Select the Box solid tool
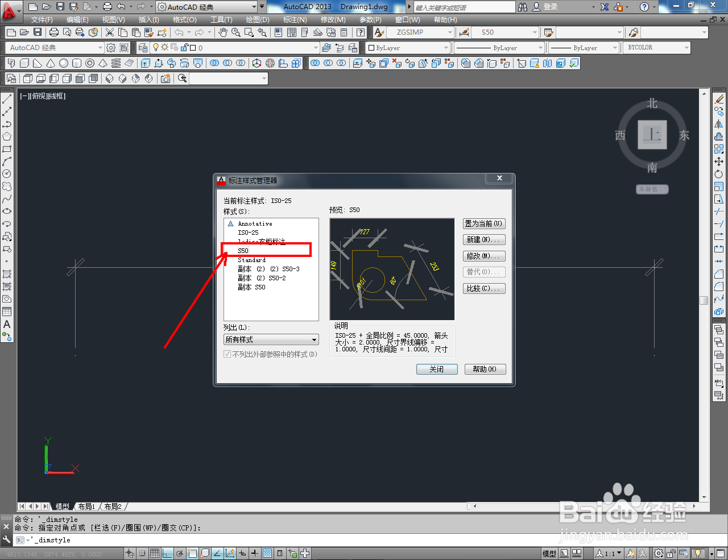728x560 pixels. [24, 63]
